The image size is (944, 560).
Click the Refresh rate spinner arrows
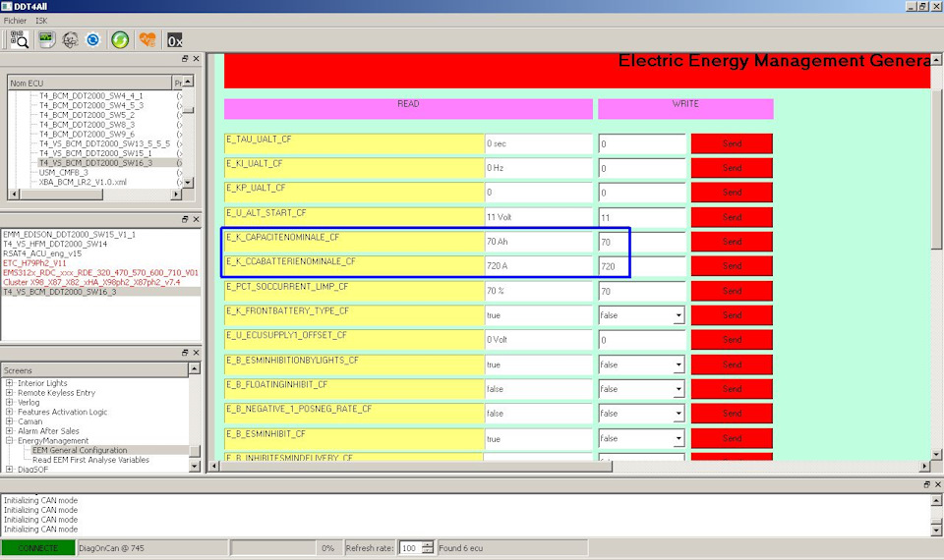[x=428, y=548]
